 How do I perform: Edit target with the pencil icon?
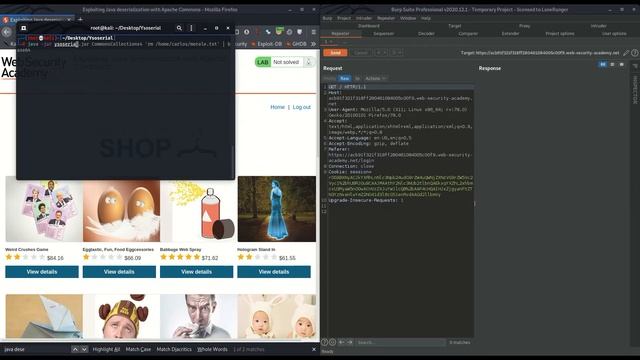pos(626,53)
